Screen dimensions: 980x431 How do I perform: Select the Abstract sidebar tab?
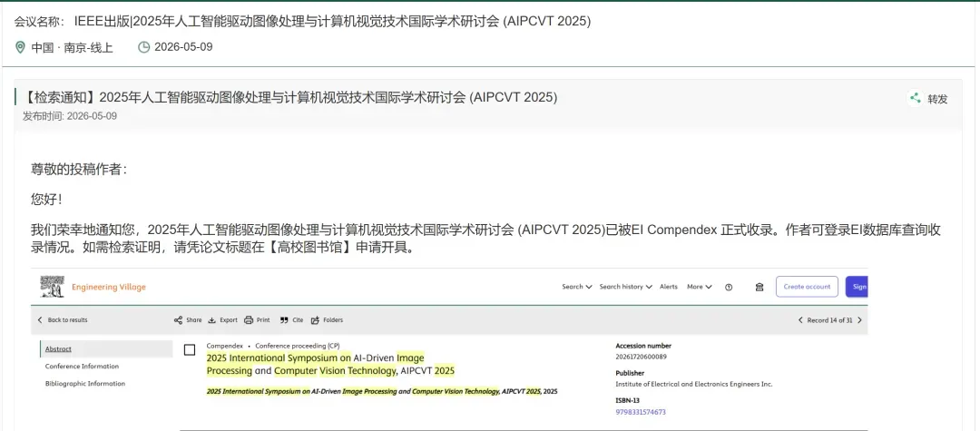tap(106, 349)
